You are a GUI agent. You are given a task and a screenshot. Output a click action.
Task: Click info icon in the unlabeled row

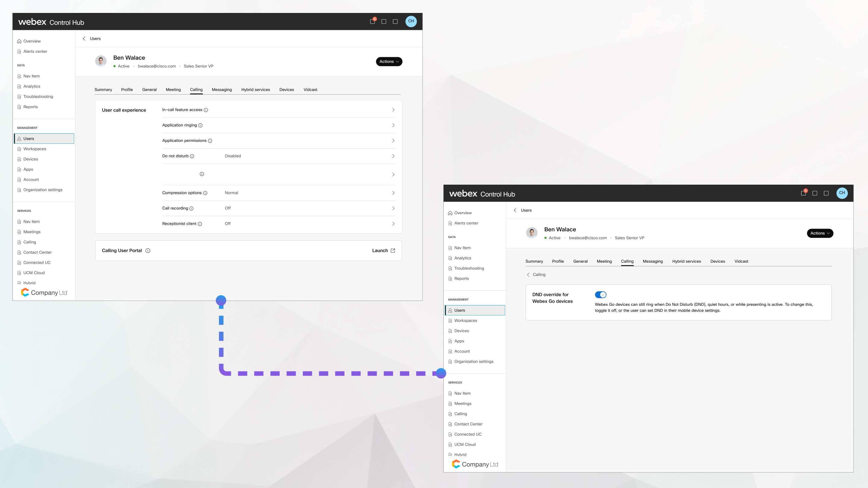202,174
